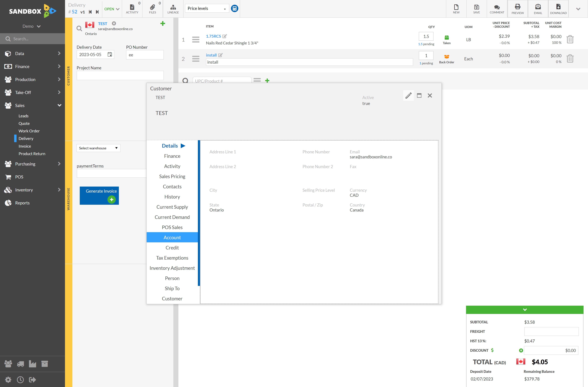The height and width of the screenshot is (387, 588).
Task: Click the Preview icon in top toolbar
Action: 517,8
